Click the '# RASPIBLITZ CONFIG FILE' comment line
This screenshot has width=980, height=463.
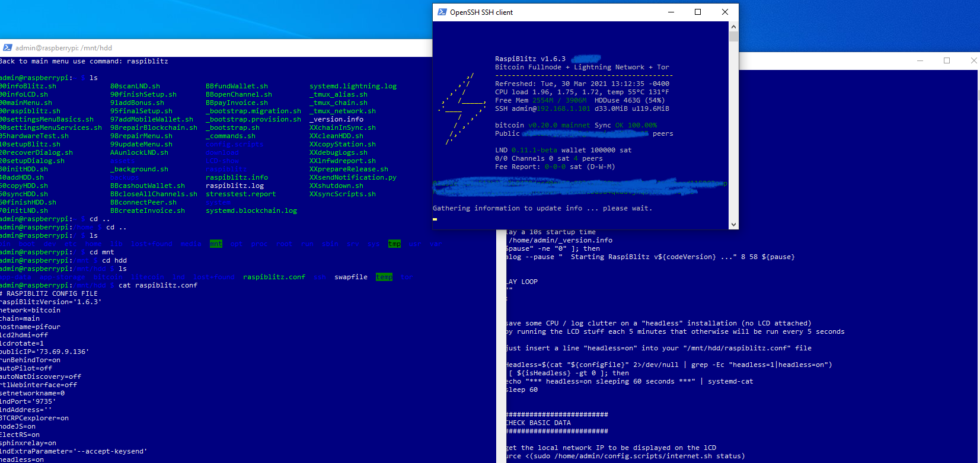point(49,293)
